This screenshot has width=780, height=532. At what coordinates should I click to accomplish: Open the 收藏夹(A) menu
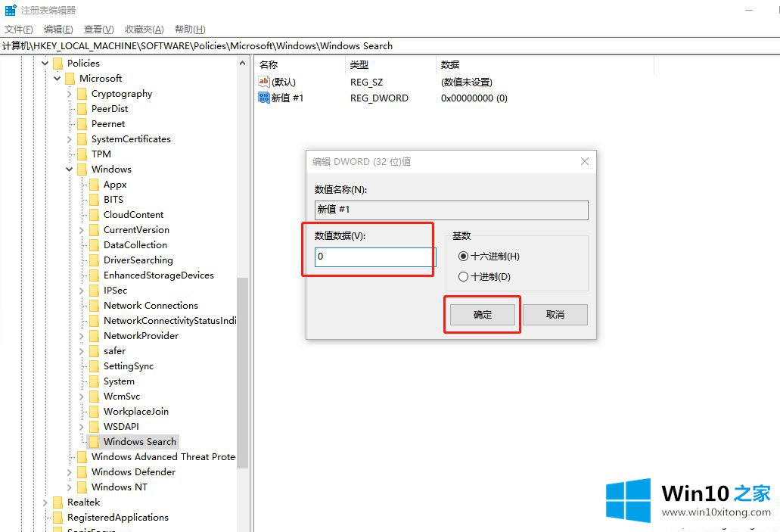coord(144,30)
